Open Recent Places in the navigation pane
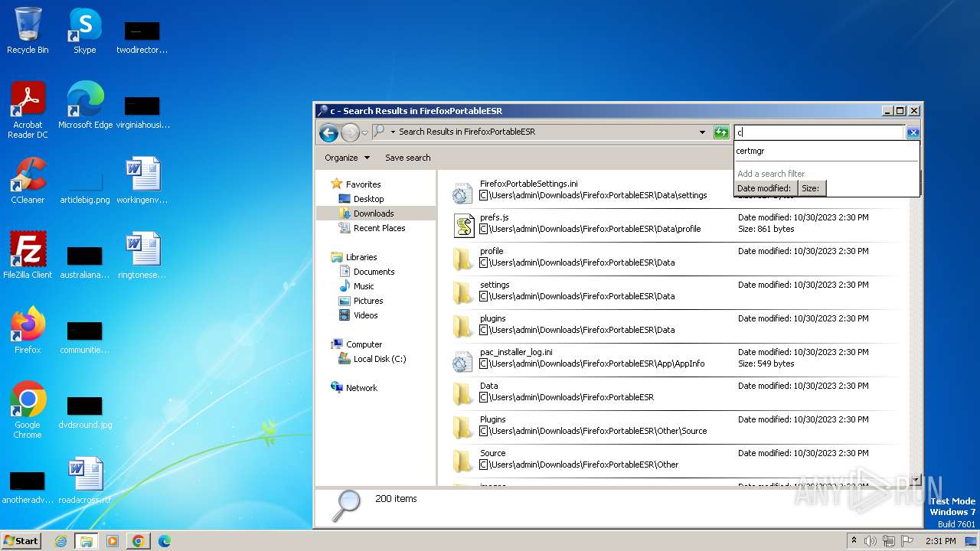Screen dimensions: 980x551 click(x=379, y=228)
